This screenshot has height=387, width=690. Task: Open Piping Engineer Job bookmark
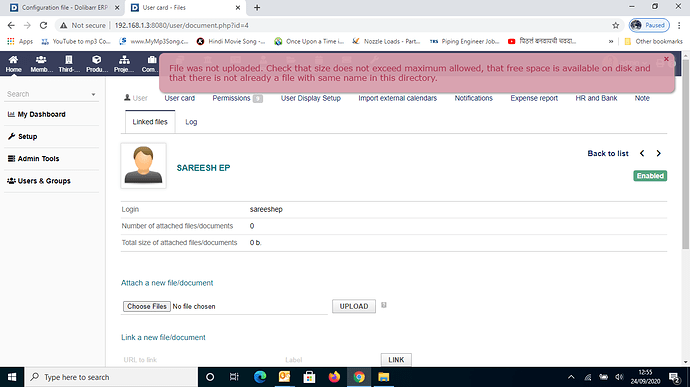[x=465, y=41]
